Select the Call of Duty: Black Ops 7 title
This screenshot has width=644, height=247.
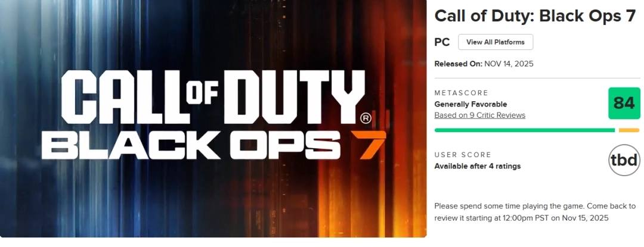point(535,15)
